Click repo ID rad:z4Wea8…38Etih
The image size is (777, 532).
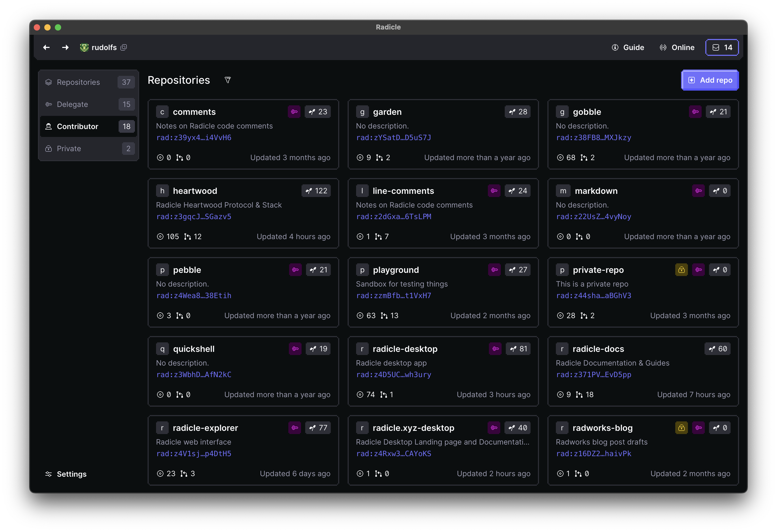[194, 295]
